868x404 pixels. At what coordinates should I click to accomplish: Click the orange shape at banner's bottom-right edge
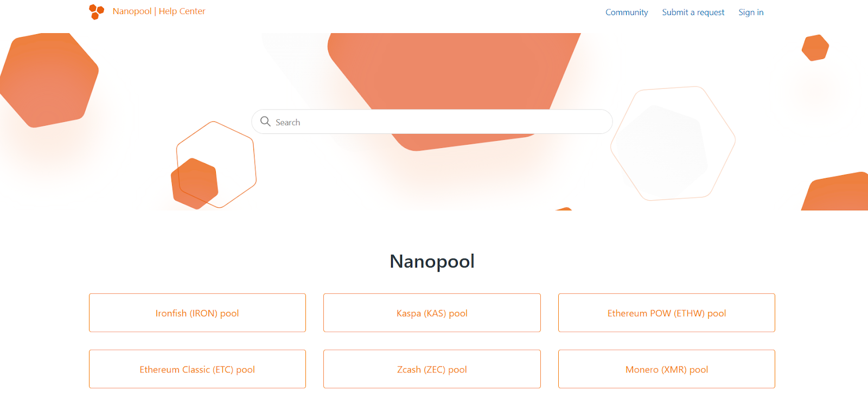[838, 193]
